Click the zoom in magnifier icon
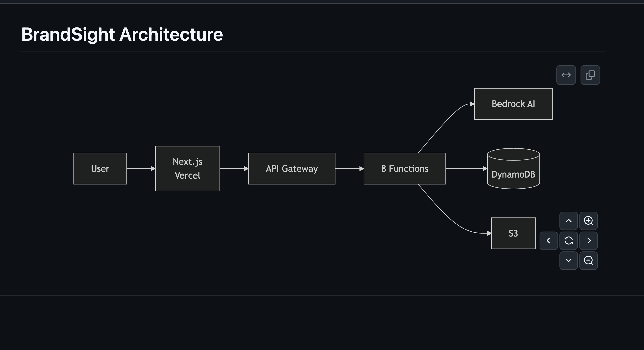The image size is (644, 350). coord(588,221)
